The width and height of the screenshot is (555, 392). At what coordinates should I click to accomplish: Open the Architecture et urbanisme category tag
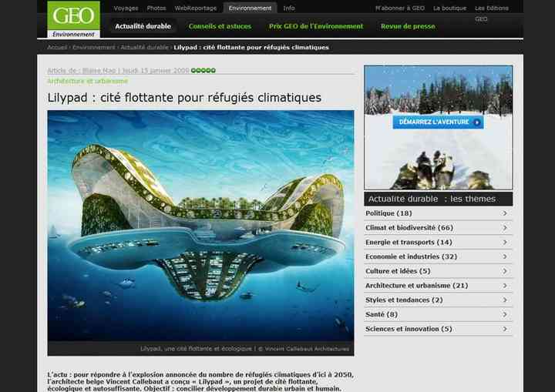(x=87, y=81)
